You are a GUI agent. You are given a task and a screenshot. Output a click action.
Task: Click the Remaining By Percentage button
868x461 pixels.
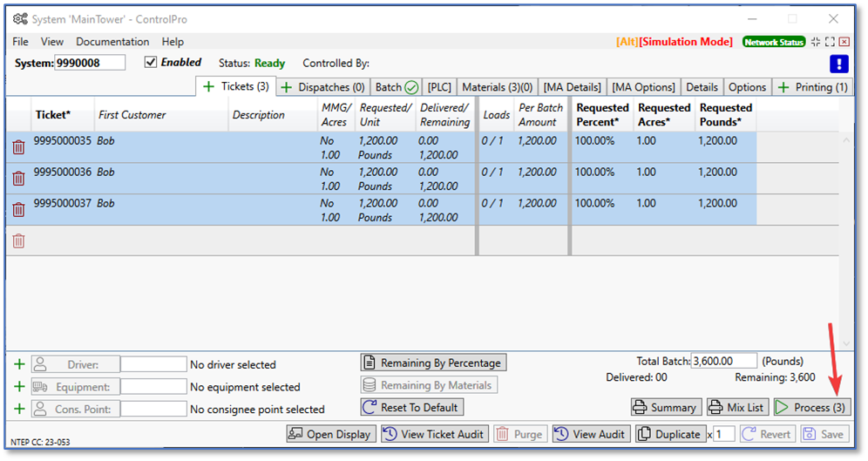pos(433,363)
